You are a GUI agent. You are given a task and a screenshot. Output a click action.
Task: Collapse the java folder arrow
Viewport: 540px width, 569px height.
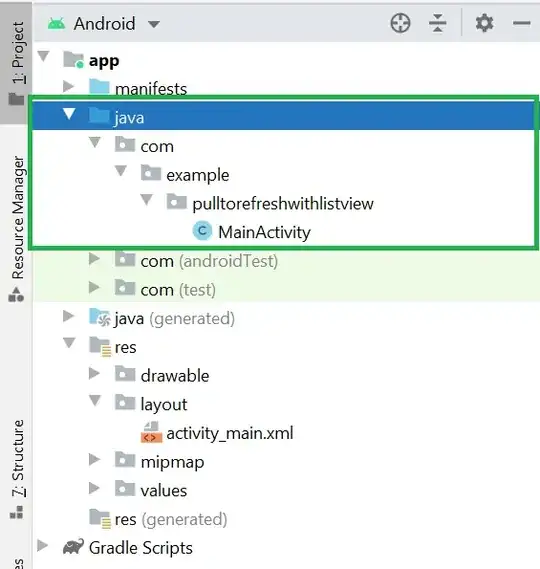tap(69, 114)
